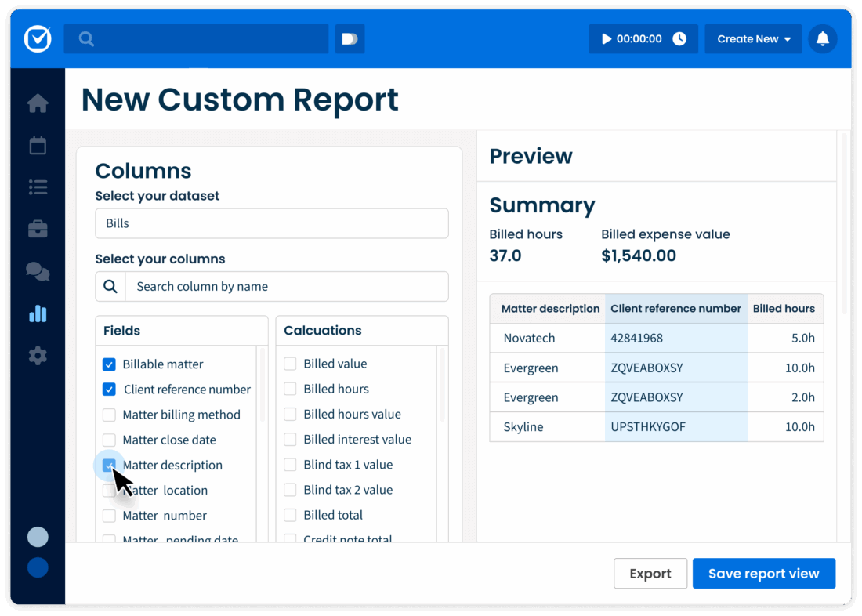862x616 pixels.
Task: Open Matters via the briefcase icon
Action: [x=37, y=230]
